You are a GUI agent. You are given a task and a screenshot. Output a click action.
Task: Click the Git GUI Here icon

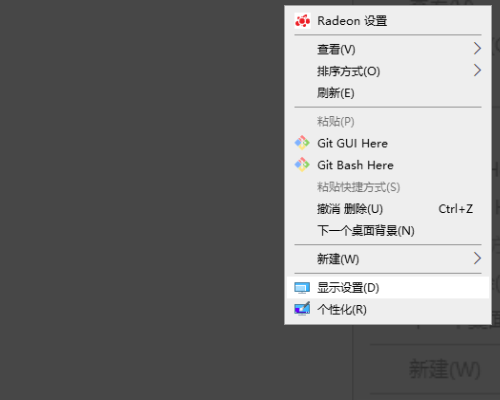pyautogui.click(x=302, y=143)
